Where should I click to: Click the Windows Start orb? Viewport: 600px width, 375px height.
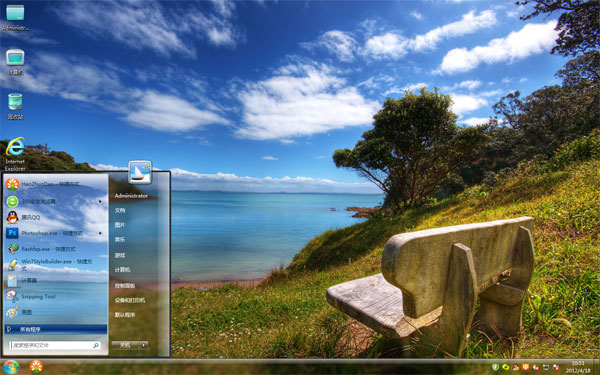pos(11,367)
